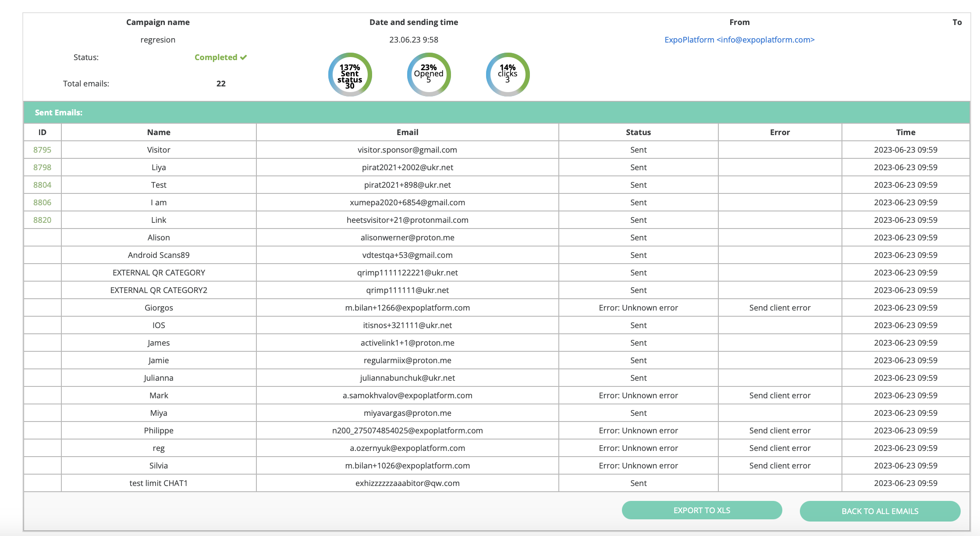Screen dimensions: 980x536
Task: Click the 137% Sent status circle
Action: [350, 75]
